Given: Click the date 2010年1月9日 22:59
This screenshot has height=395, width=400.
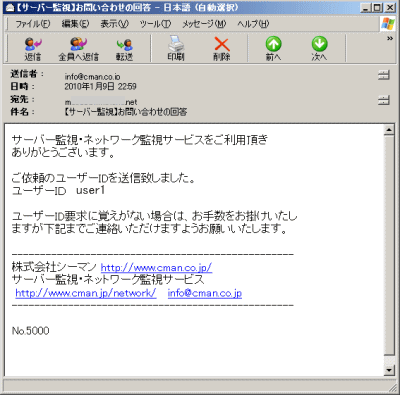Looking at the screenshot, I should (100, 87).
